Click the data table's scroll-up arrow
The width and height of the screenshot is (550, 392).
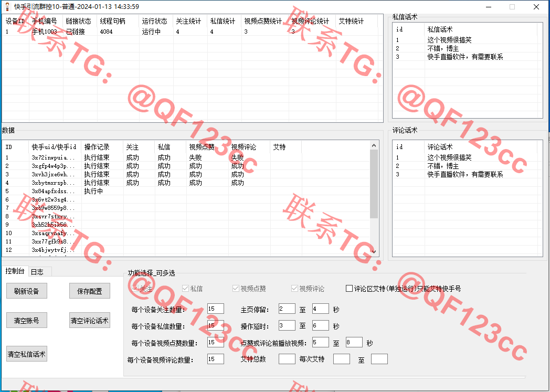tap(374, 145)
